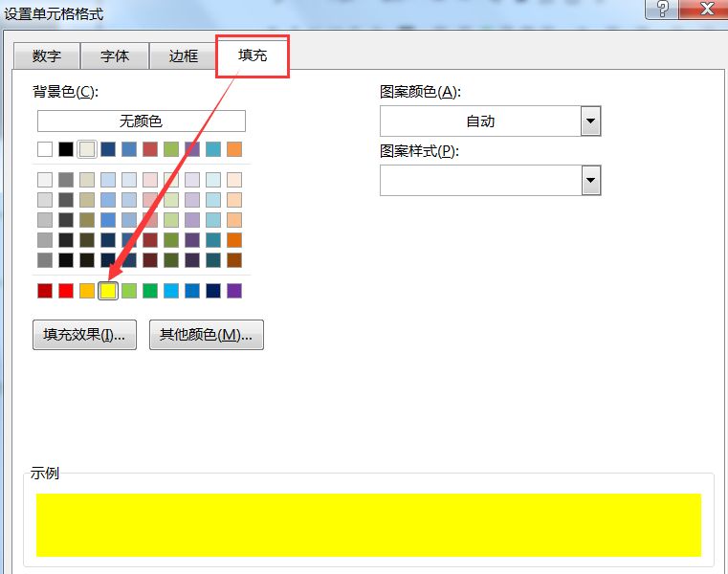Expand the 图案样式 dropdown arrow
728x574 pixels.
click(x=590, y=180)
